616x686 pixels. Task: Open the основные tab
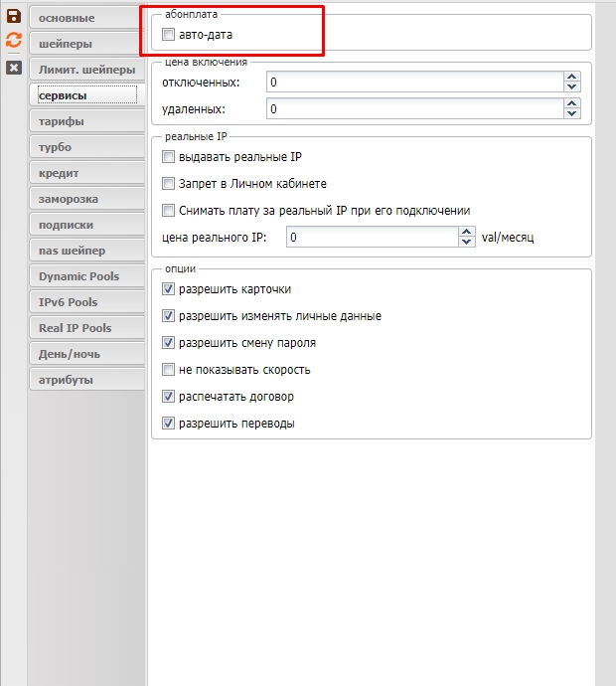click(x=85, y=18)
